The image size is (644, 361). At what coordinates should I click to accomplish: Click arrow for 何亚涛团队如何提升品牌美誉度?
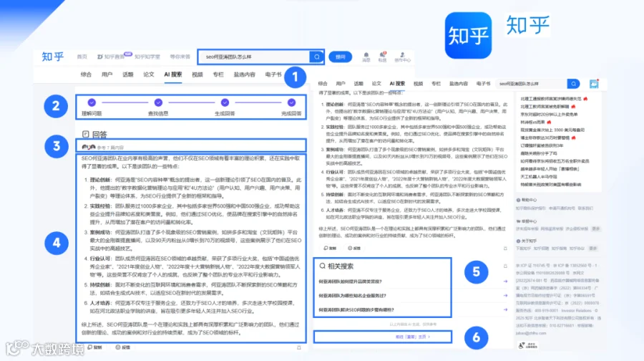(x=505, y=281)
